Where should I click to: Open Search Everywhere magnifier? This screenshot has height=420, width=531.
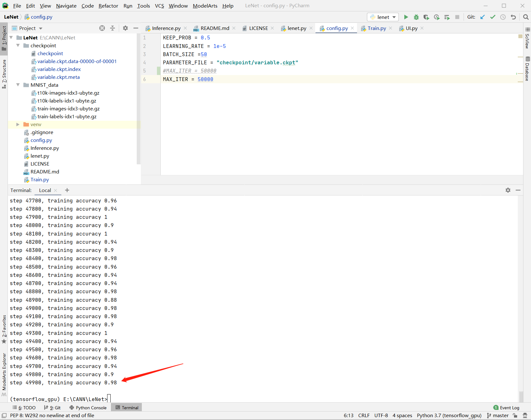(x=526, y=17)
